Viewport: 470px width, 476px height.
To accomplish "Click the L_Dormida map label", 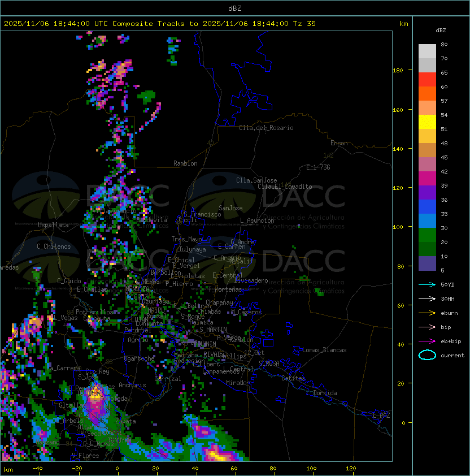I will pos(321,393).
